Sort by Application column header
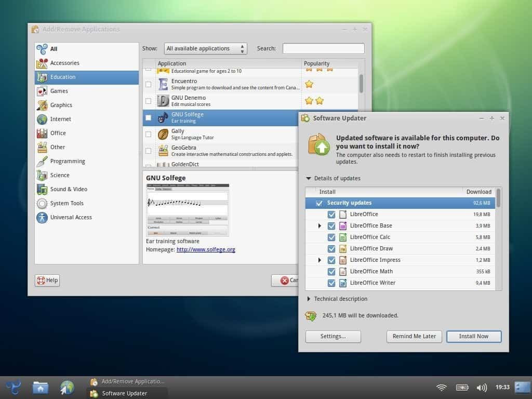532x399 pixels. pos(229,63)
